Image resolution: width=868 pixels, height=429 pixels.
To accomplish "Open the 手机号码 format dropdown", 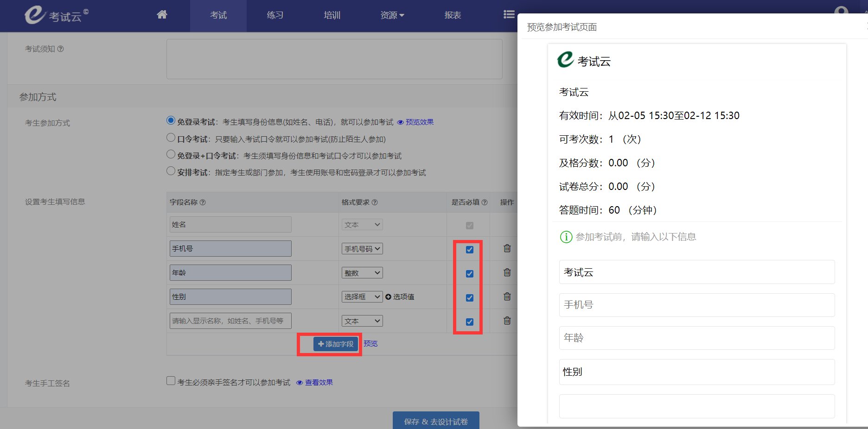I will coord(362,248).
